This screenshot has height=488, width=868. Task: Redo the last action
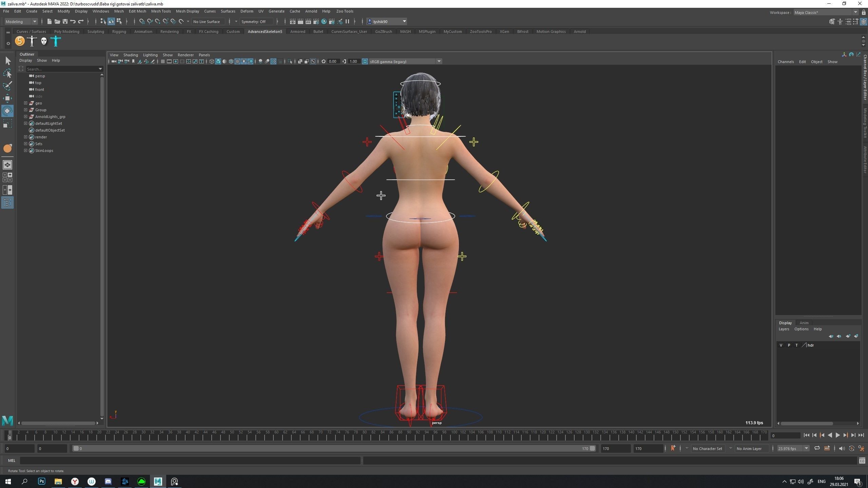pyautogui.click(x=81, y=21)
